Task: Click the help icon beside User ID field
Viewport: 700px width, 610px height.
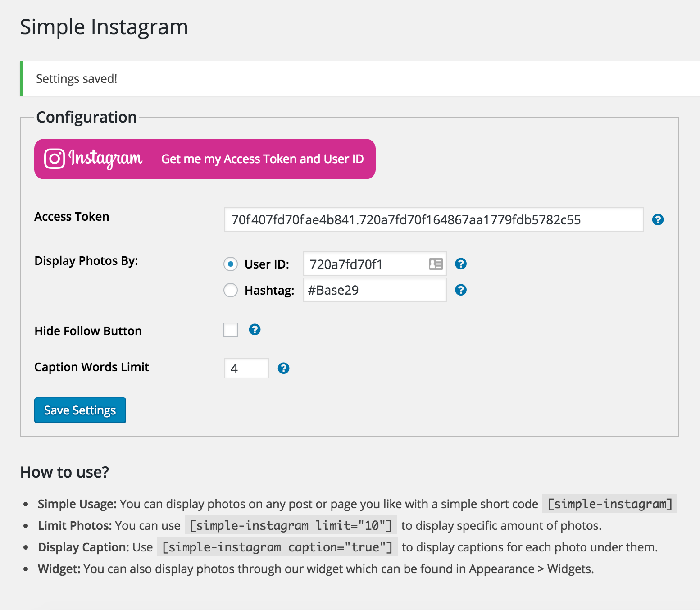Action: click(460, 264)
